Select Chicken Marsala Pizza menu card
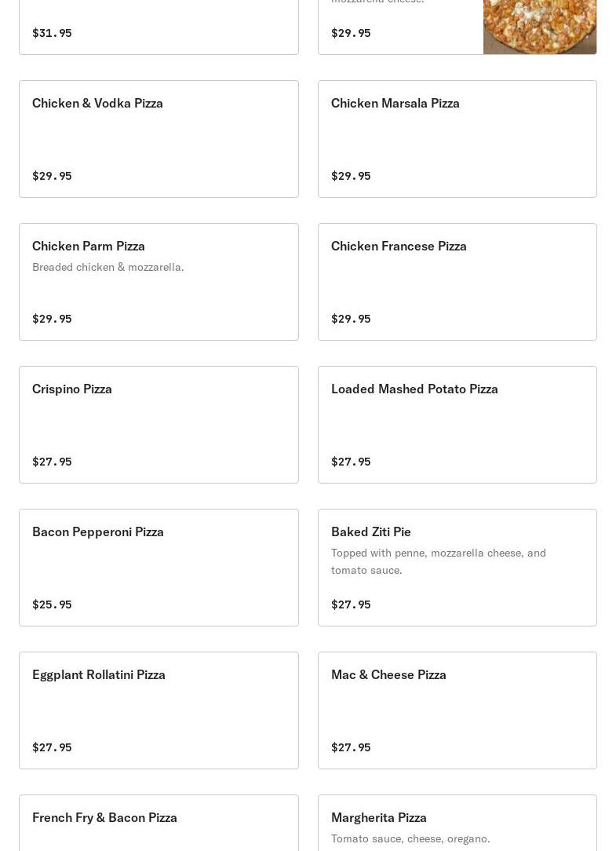 click(x=457, y=139)
